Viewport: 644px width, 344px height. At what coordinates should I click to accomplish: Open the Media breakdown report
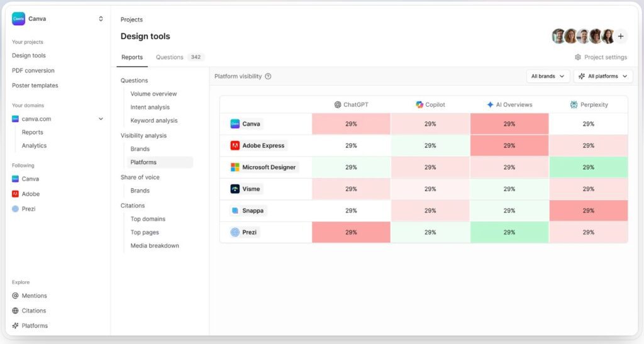point(155,245)
